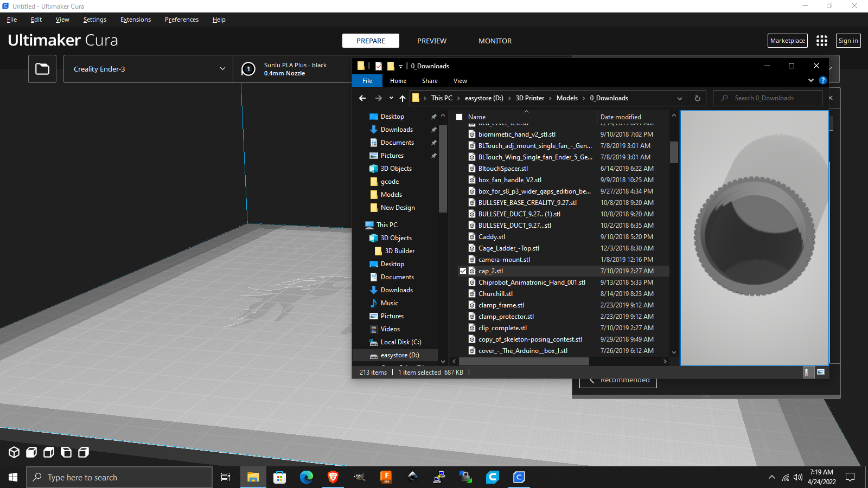Image resolution: width=868 pixels, height=488 pixels.
Task: Open File Explorer taskbar icon
Action: 253,477
